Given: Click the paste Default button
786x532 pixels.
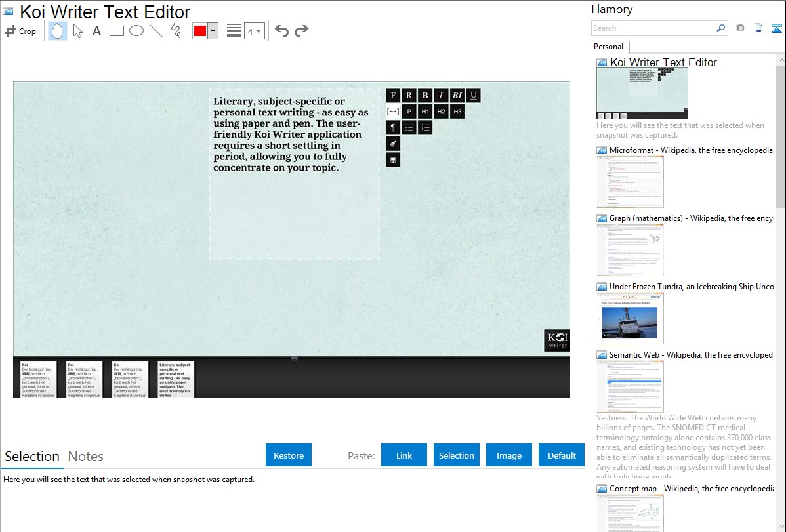Looking at the screenshot, I should click(x=562, y=455).
